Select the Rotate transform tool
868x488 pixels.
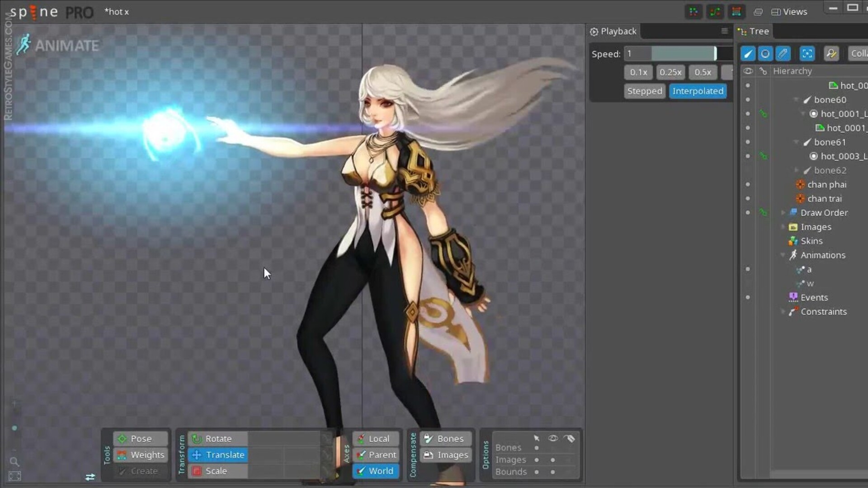(217, 438)
